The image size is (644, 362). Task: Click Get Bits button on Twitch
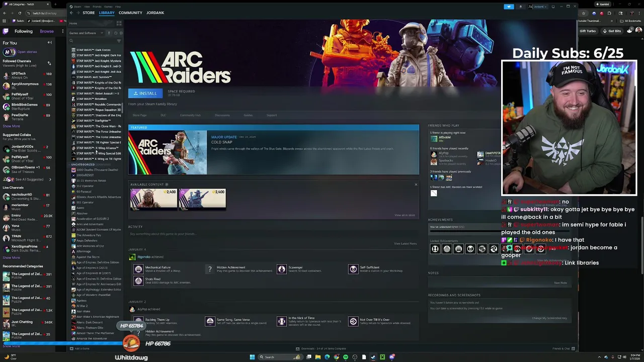tap(612, 31)
